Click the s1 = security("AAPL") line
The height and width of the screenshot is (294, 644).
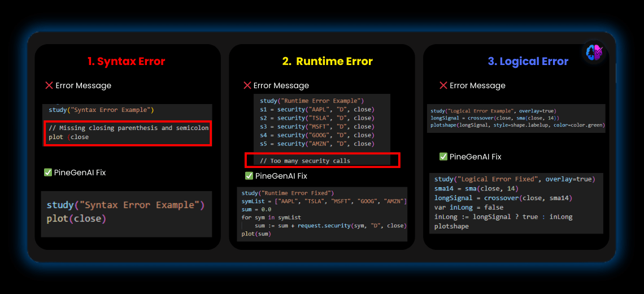tap(317, 109)
